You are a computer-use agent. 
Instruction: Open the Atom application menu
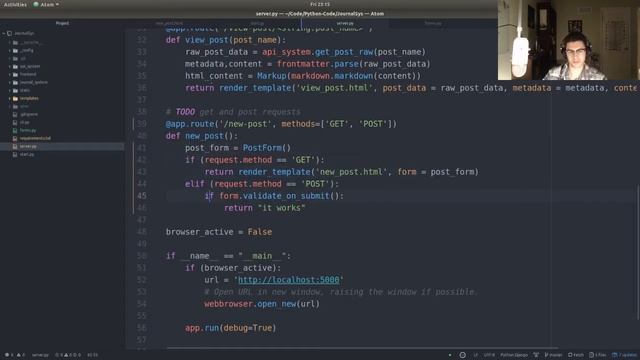click(46, 4)
